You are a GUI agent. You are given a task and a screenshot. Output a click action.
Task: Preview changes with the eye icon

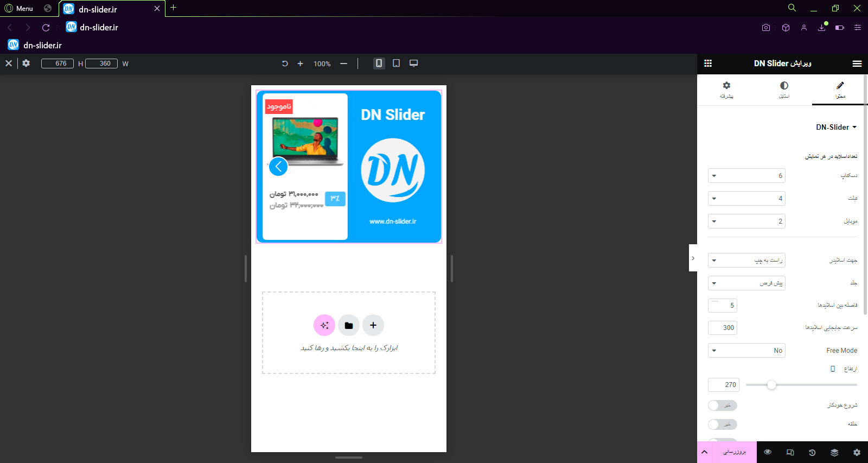click(768, 452)
